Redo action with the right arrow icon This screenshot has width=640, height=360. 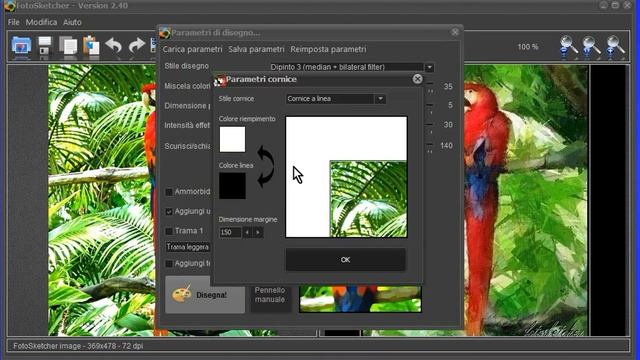(x=136, y=46)
